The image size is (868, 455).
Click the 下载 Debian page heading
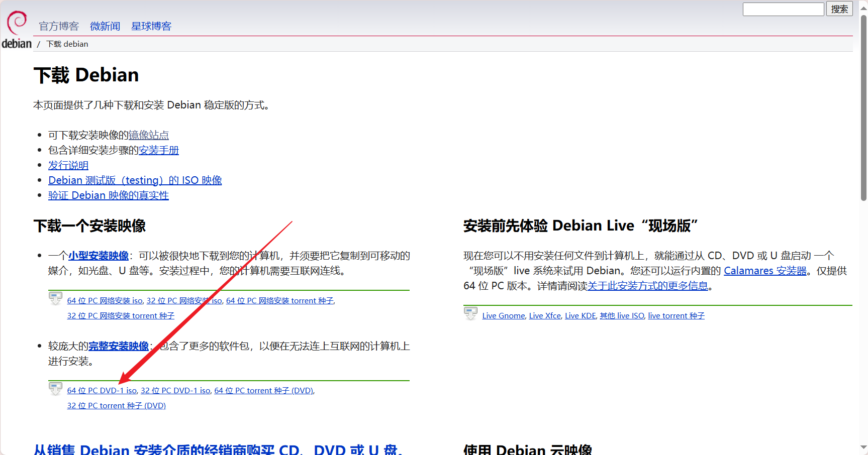pyautogui.click(x=86, y=75)
